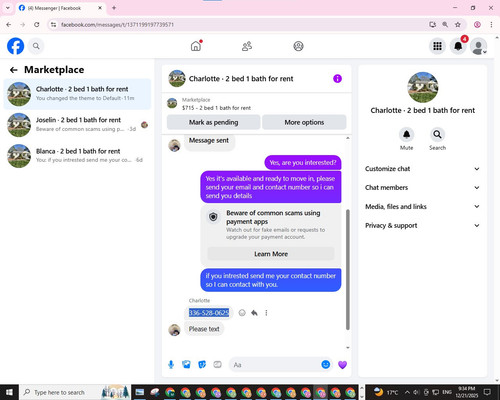Open the Facebook logo home link
The width and height of the screenshot is (500, 400).
coord(15,46)
